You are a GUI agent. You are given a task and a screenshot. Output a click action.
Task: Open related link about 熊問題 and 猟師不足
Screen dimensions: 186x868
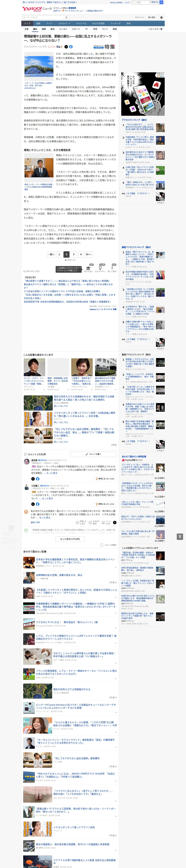coord(68,286)
